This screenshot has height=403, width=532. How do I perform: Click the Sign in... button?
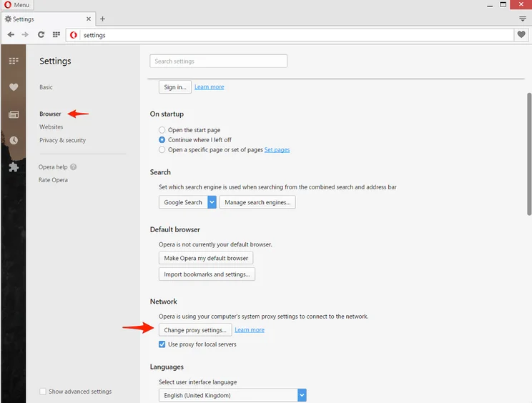(x=175, y=87)
